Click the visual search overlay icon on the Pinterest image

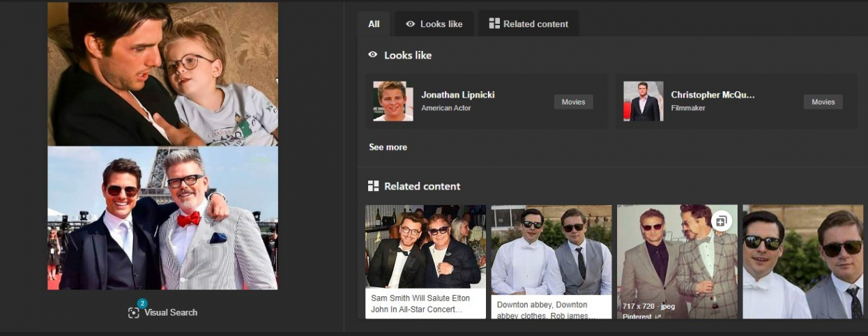[721, 222]
